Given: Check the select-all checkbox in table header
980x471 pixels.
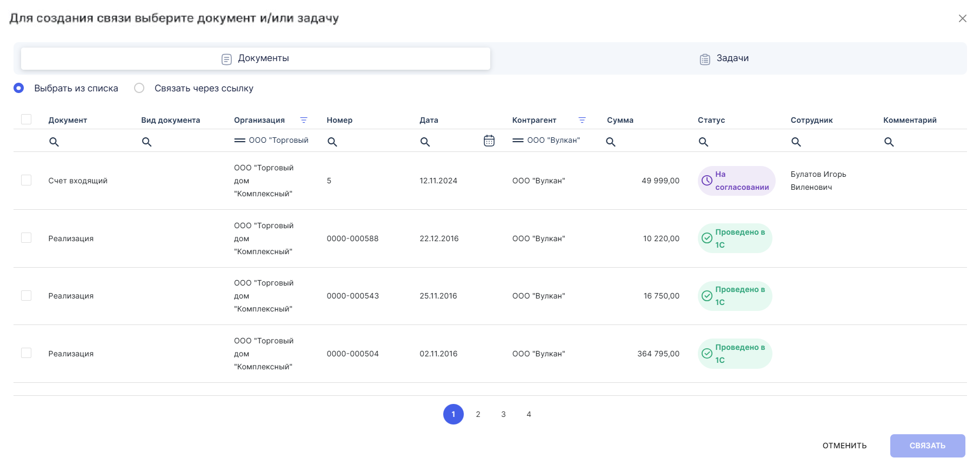Looking at the screenshot, I should point(26,120).
